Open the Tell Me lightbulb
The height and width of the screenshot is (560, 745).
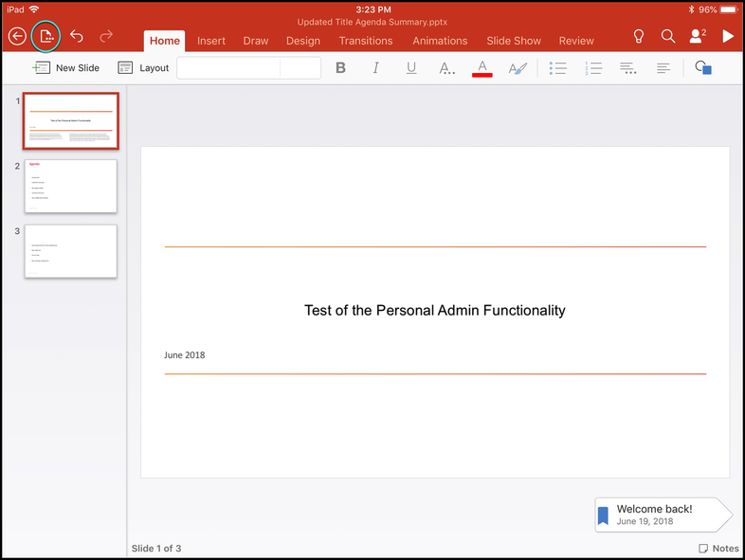(x=639, y=37)
